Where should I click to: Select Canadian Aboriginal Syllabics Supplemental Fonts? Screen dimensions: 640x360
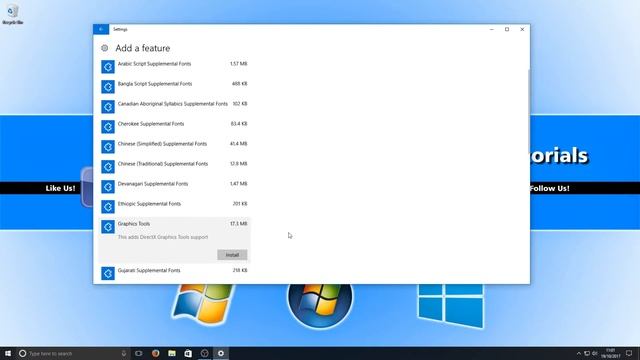pyautogui.click(x=173, y=104)
